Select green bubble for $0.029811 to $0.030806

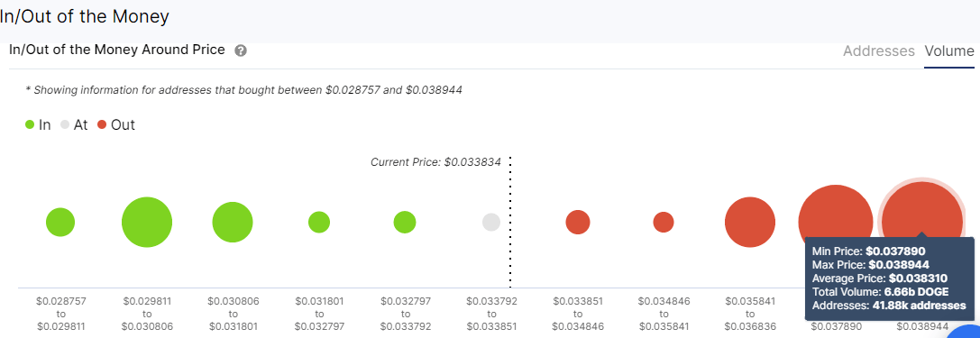147,223
